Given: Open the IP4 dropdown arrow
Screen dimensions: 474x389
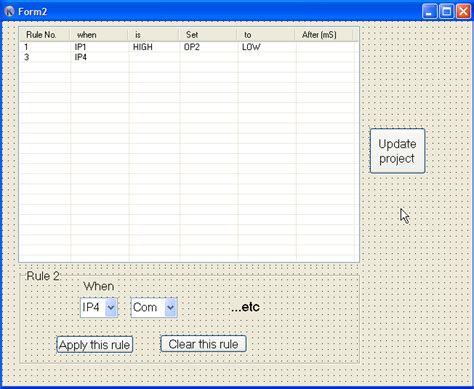Looking at the screenshot, I should tap(111, 307).
